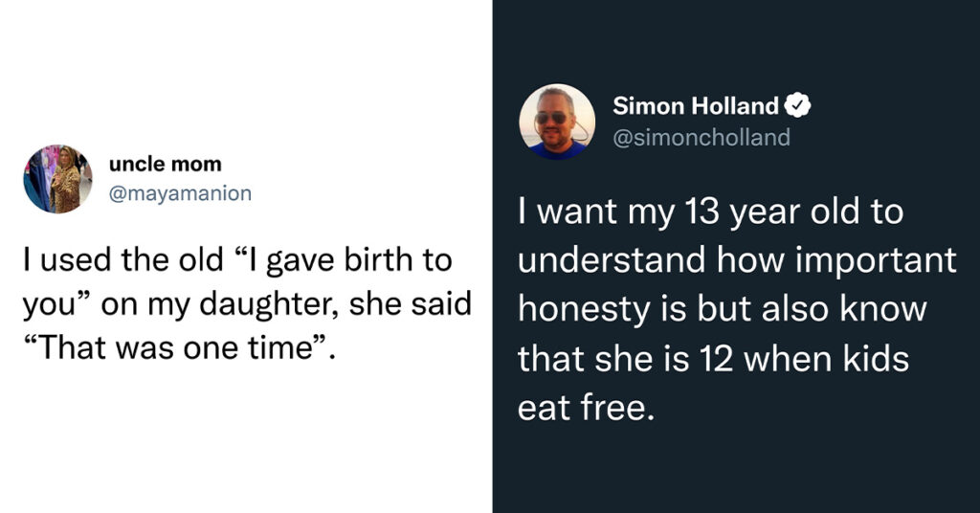Click "understand how important" line
This screenshot has width=980, height=513.
pos(737,260)
